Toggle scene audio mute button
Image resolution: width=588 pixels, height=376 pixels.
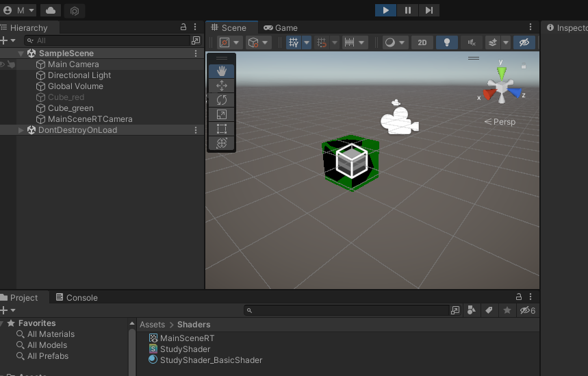point(471,42)
